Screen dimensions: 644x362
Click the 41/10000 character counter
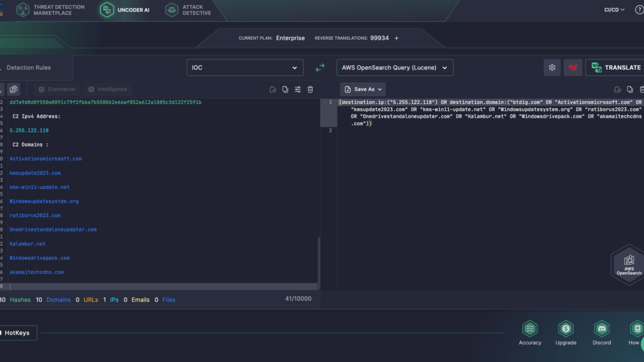298,299
